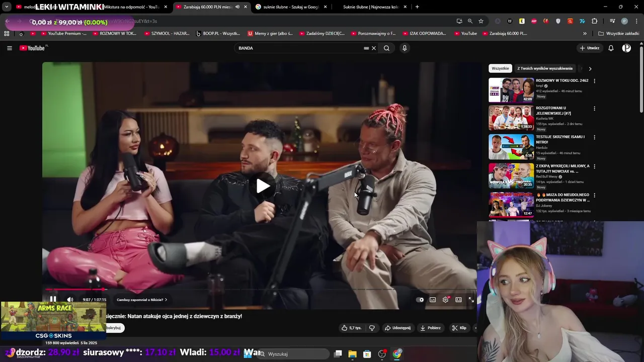
Task: Open Task View on the taskbar
Action: point(338,354)
